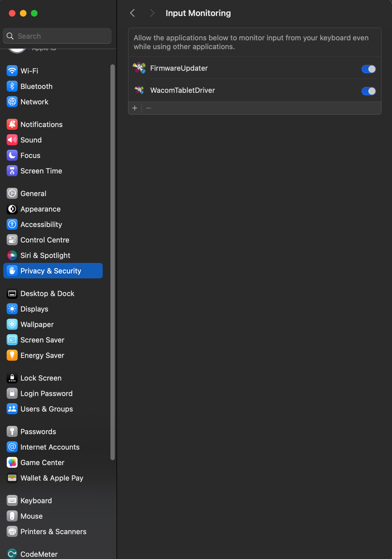Click the Focus moon icon
The width and height of the screenshot is (392, 559).
(12, 155)
